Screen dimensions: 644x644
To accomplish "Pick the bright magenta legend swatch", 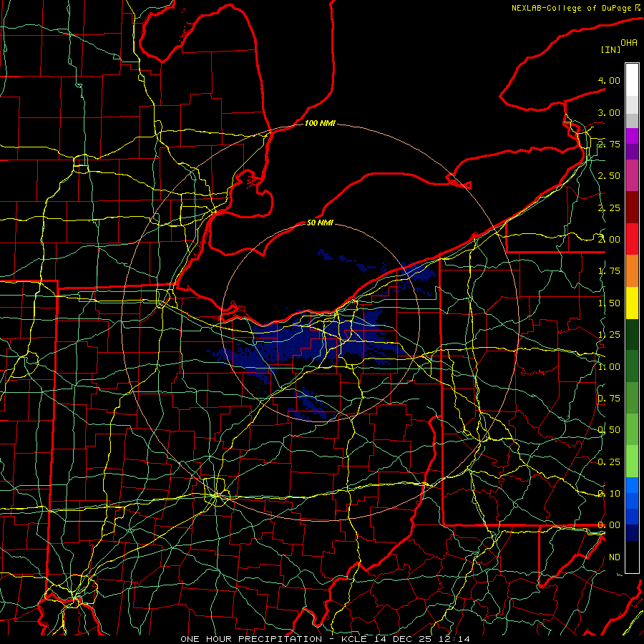I will 632,136.
